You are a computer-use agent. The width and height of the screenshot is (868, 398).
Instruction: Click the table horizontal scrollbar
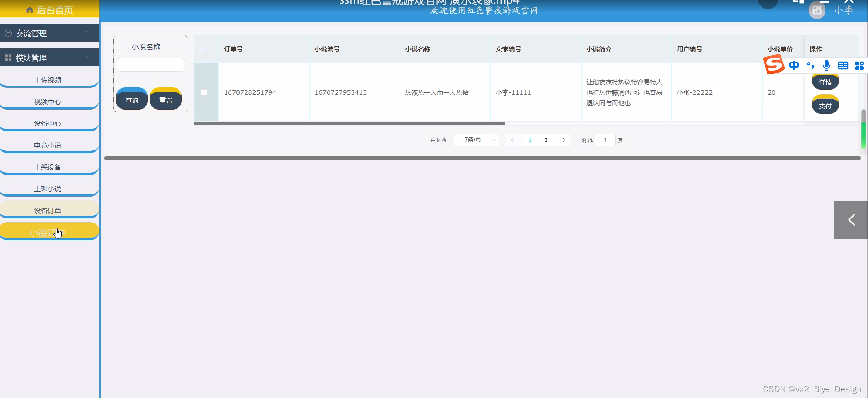pos(349,123)
